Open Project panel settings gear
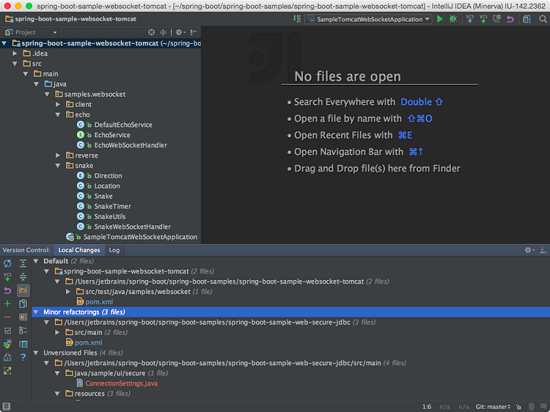The height and width of the screenshot is (412, 550). click(180, 32)
